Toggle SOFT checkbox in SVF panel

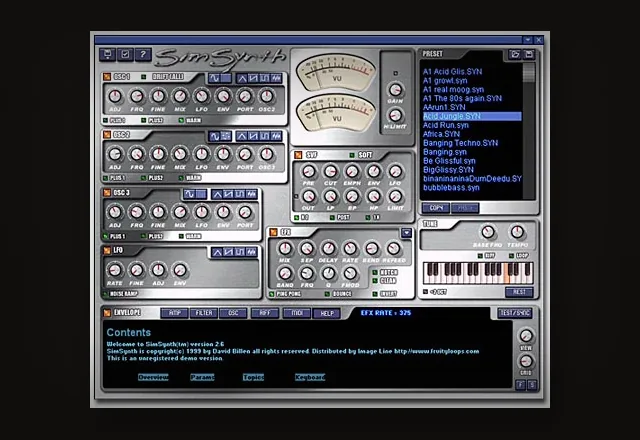pyautogui.click(x=352, y=155)
